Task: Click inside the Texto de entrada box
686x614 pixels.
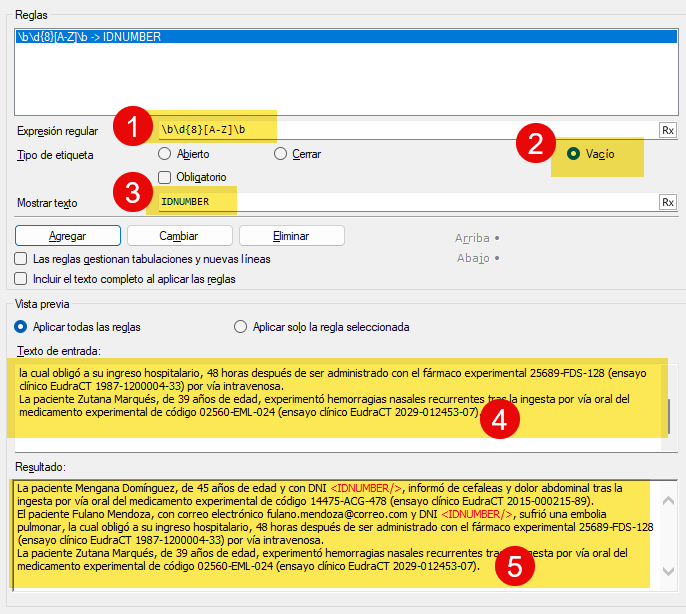Action: pyautogui.click(x=337, y=407)
